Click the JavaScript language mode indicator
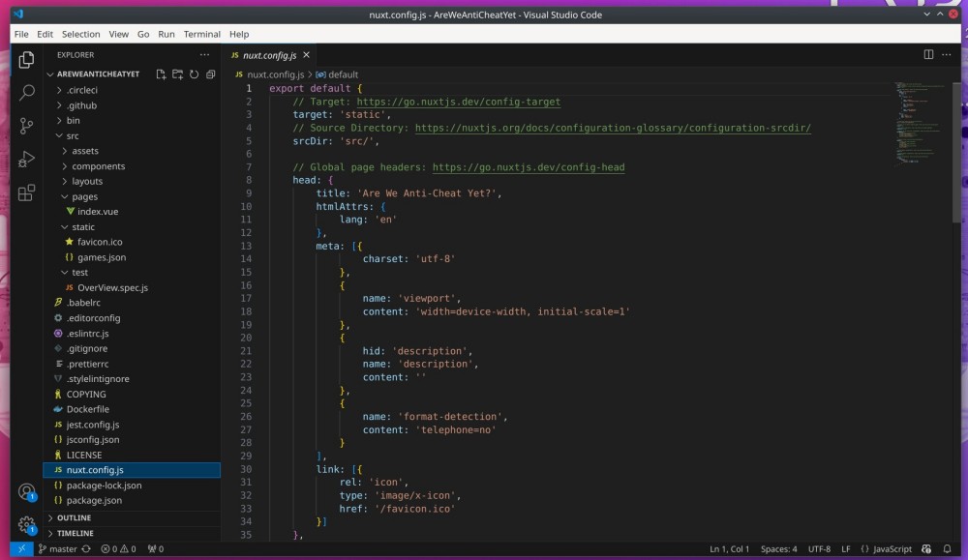 (884, 548)
